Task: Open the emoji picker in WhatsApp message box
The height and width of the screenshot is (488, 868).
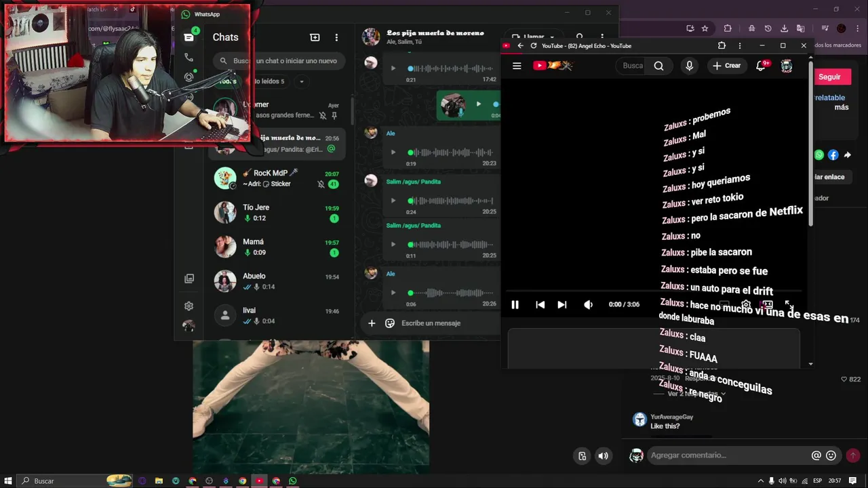Action: click(x=390, y=323)
